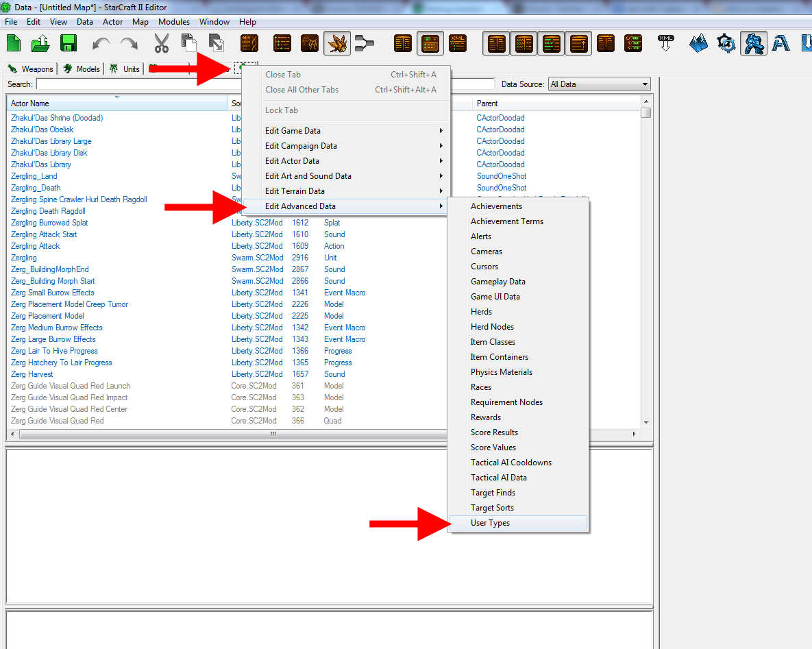
Task: Click the horizontal scrollbar left arrow
Action: point(13,434)
